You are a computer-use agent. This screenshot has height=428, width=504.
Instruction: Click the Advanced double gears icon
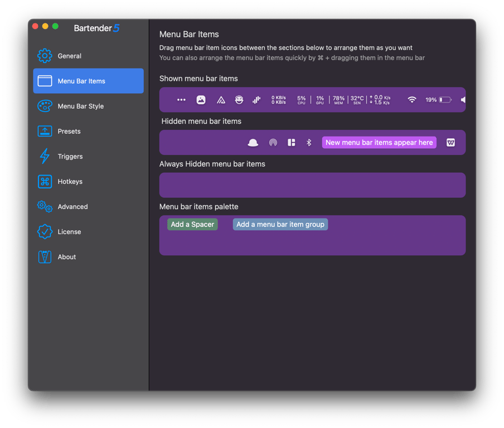(45, 207)
